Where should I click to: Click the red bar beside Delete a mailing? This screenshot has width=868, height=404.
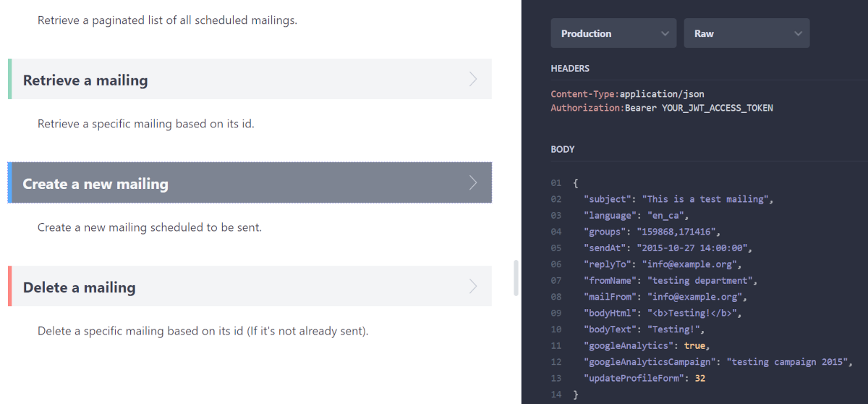9,286
